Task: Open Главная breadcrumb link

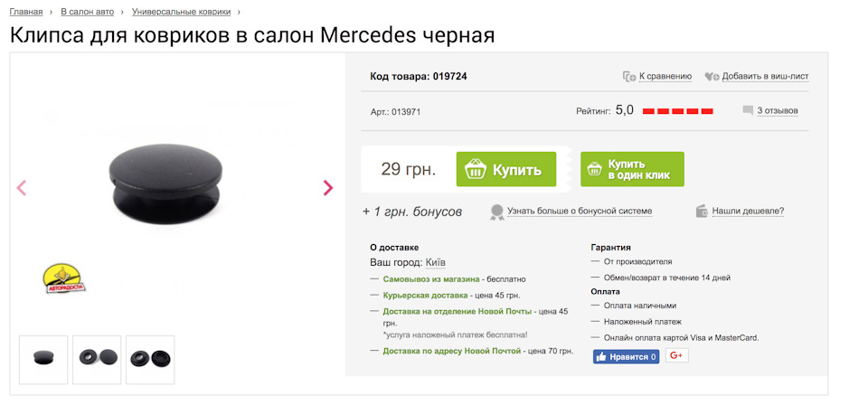Action: click(x=26, y=12)
